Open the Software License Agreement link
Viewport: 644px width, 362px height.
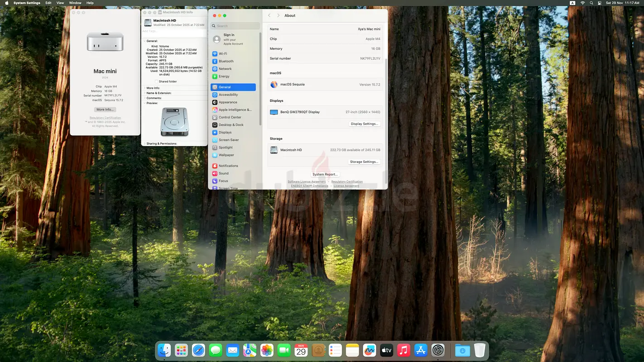point(307,182)
